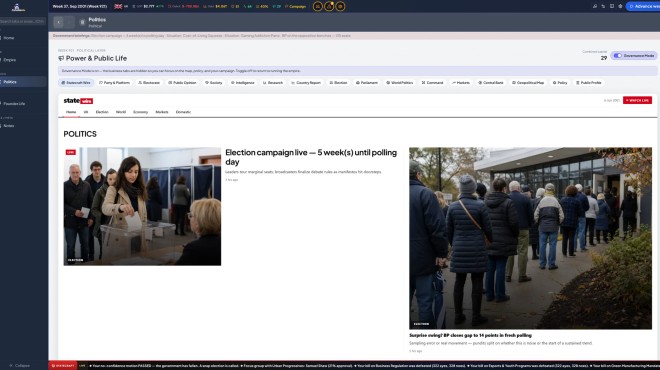Viewport: 660px width, 370px height.
Task: Open the Election campaign live headline
Action: click(311, 157)
